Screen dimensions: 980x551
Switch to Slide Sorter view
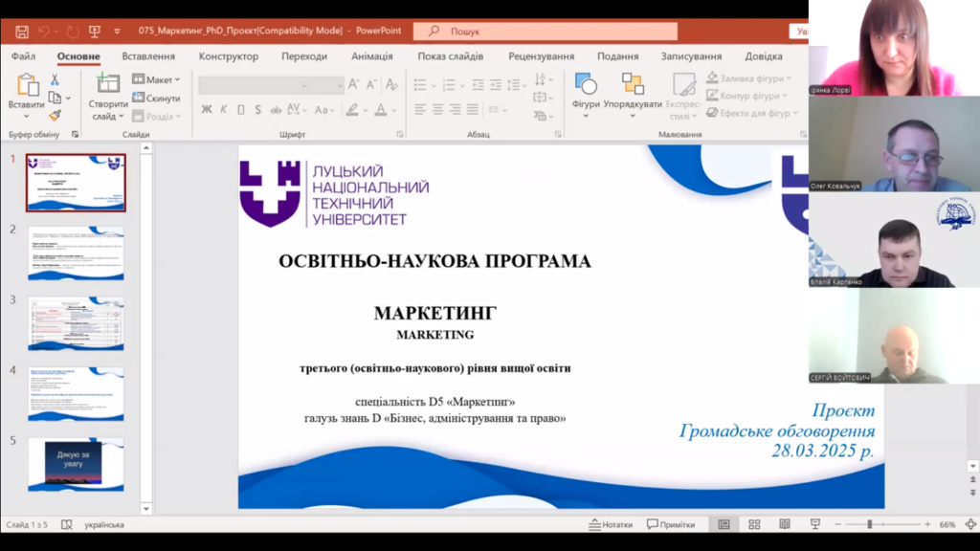(x=754, y=525)
